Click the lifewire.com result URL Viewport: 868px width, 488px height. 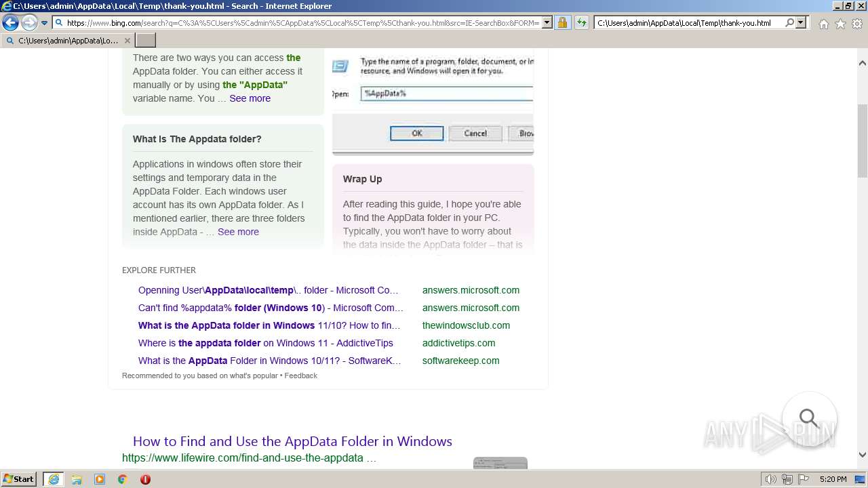click(x=249, y=458)
